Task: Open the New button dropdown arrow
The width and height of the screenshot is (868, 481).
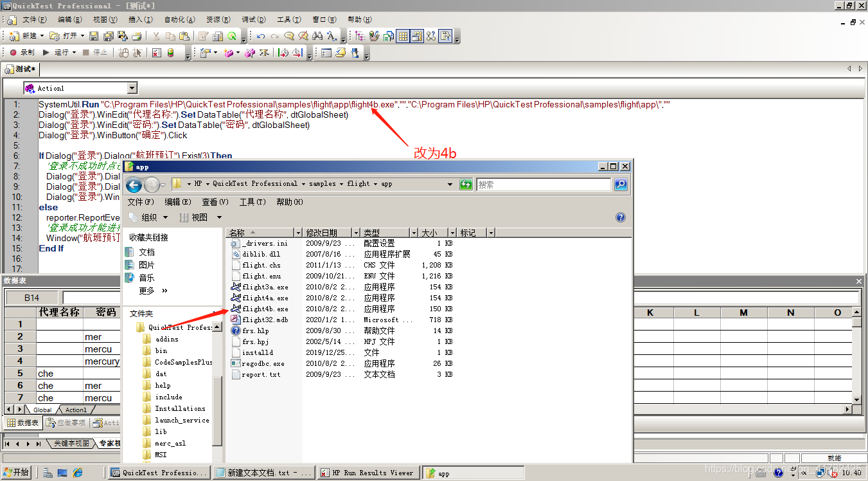Action: click(x=42, y=36)
